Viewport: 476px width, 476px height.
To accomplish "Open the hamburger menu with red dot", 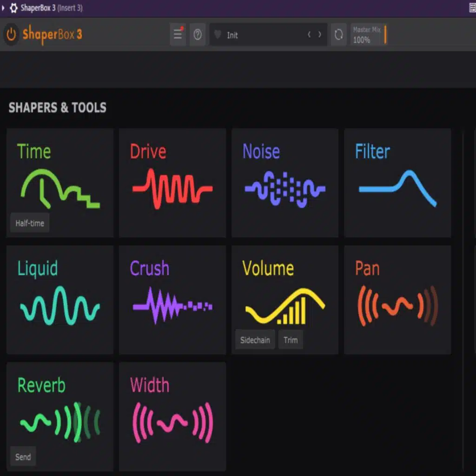I will coord(178,34).
